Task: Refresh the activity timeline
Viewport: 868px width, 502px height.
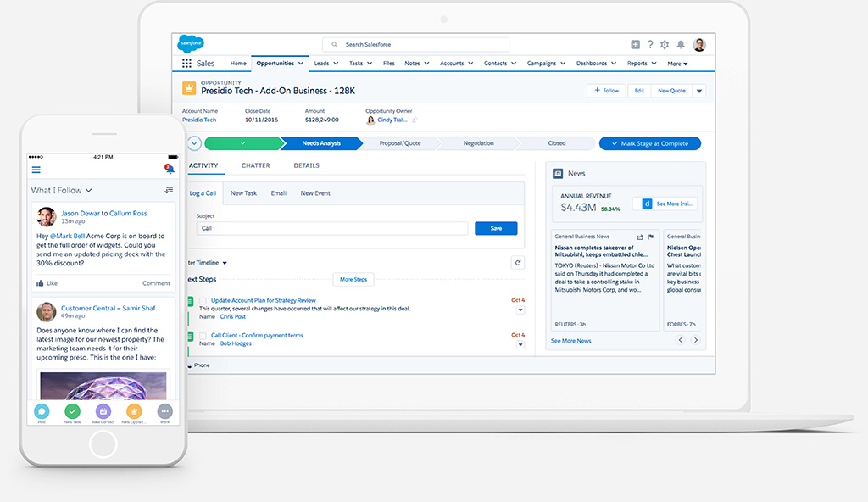Action: point(518,263)
